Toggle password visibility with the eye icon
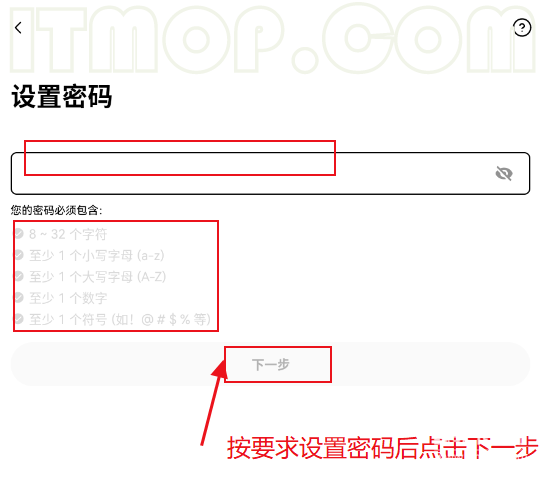This screenshot has width=542, height=477. (x=504, y=173)
